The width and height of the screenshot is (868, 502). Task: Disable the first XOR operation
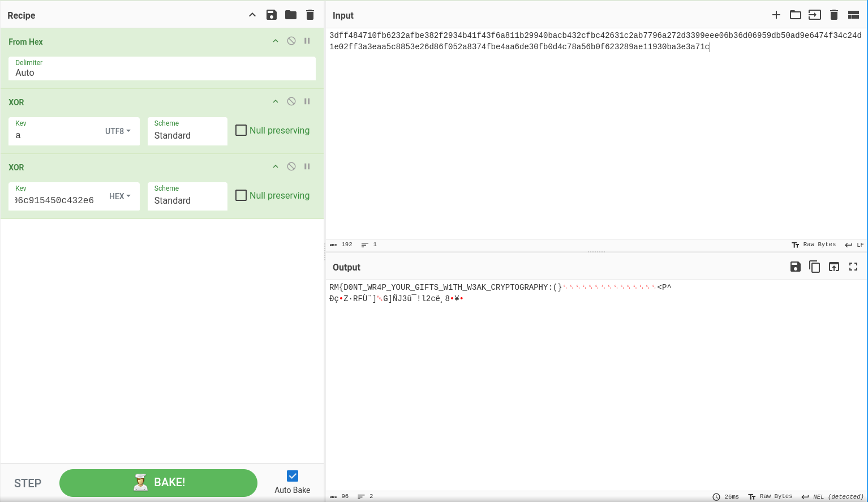click(x=291, y=101)
